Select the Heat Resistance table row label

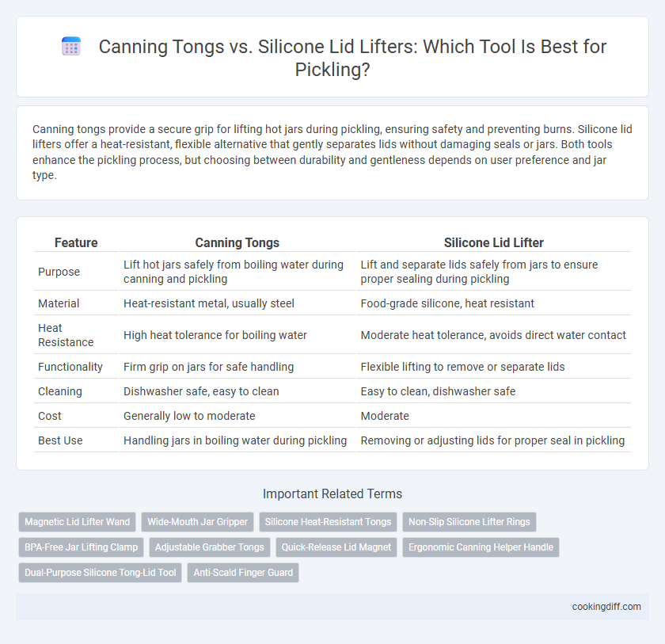[66, 335]
